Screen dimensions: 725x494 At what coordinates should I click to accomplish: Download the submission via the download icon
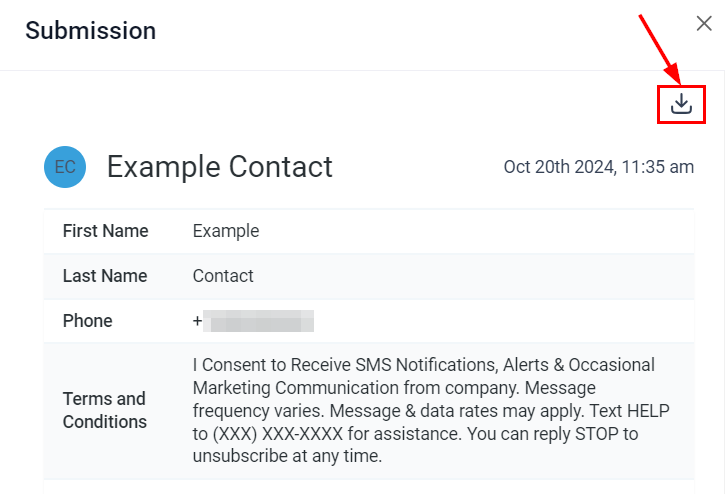pyautogui.click(x=681, y=104)
